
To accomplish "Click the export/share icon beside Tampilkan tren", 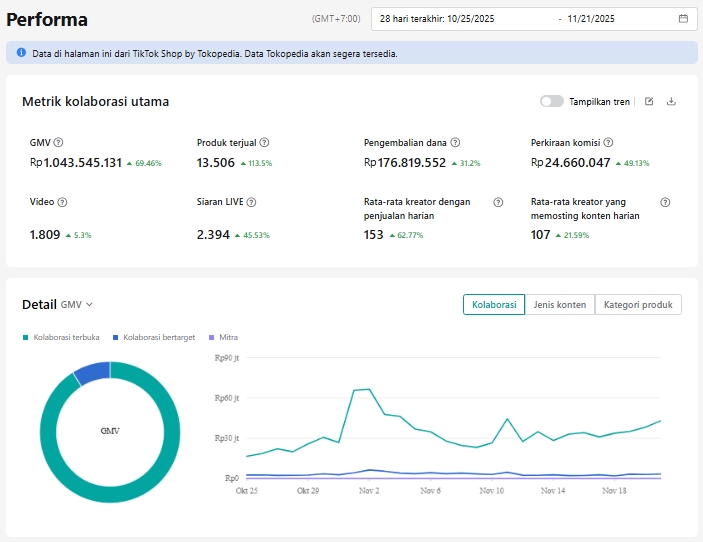I will coord(649,102).
